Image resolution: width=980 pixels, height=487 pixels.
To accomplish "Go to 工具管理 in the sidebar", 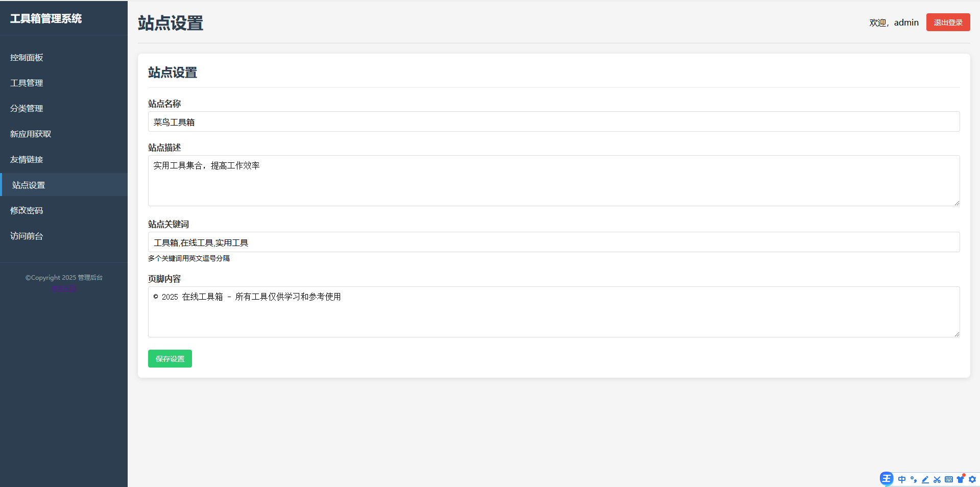I will (27, 83).
